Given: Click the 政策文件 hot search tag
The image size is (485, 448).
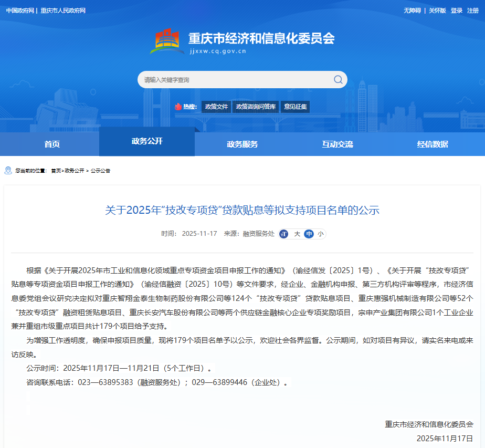Looking at the screenshot, I should tap(216, 107).
